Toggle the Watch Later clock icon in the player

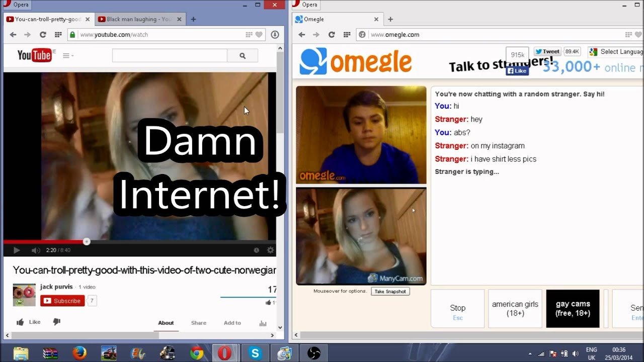(257, 250)
